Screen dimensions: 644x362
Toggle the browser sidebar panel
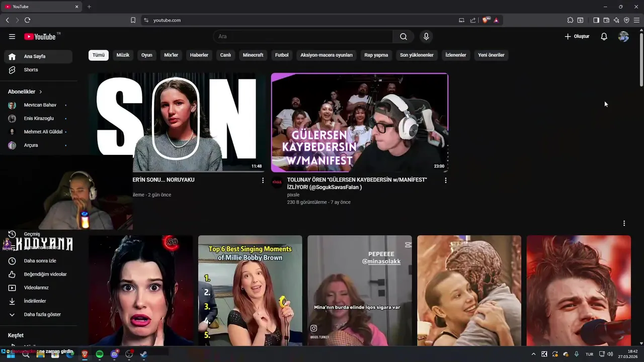coord(596,20)
